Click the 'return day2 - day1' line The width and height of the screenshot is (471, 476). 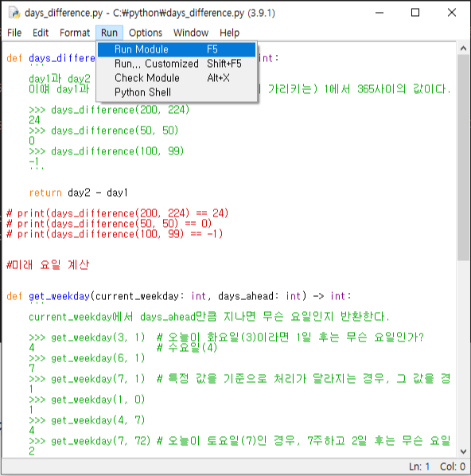pyautogui.click(x=78, y=193)
